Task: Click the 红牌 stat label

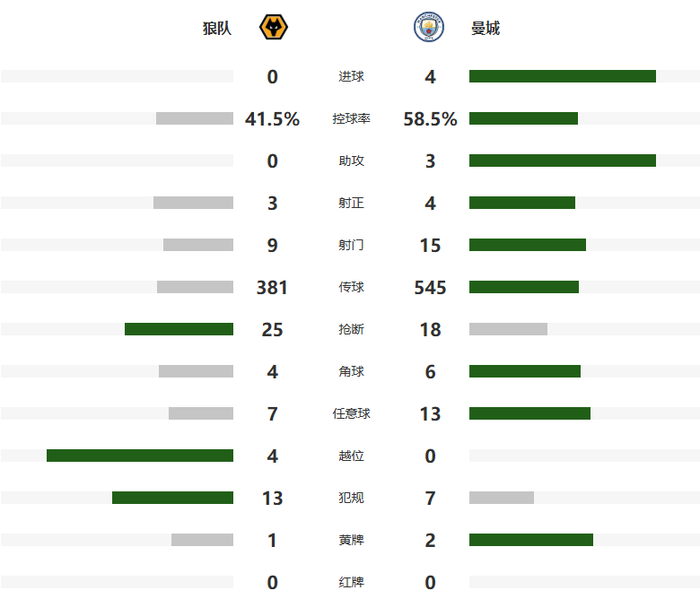Action: pyautogui.click(x=351, y=583)
